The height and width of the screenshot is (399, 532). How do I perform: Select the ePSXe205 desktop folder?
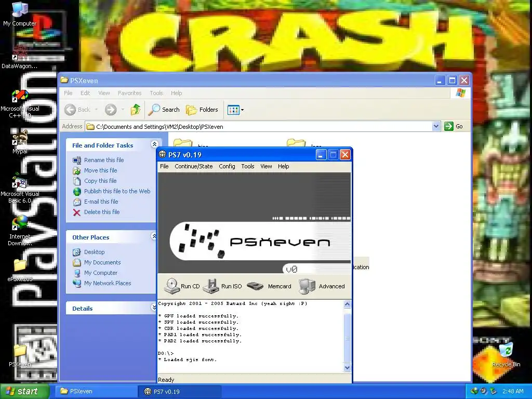pos(20,270)
